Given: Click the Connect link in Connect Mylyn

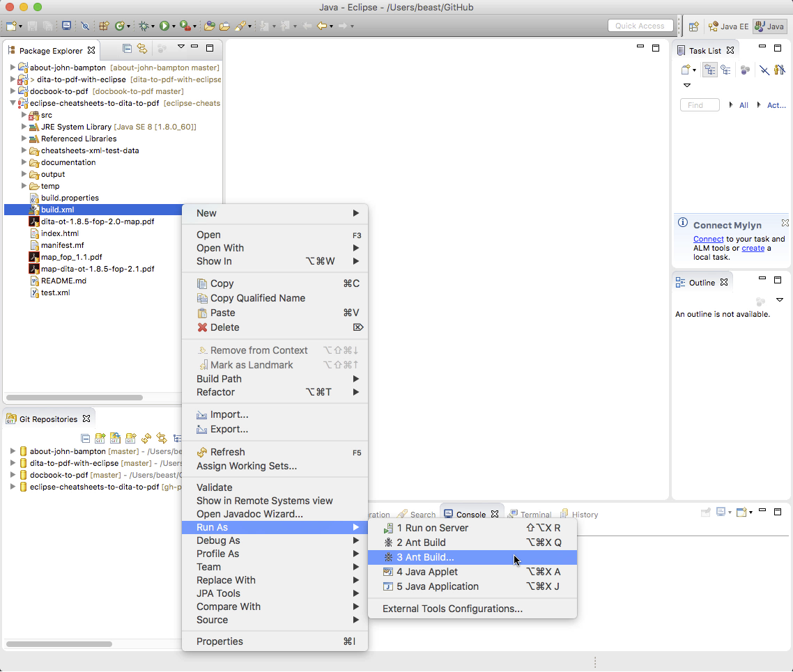Looking at the screenshot, I should click(709, 239).
